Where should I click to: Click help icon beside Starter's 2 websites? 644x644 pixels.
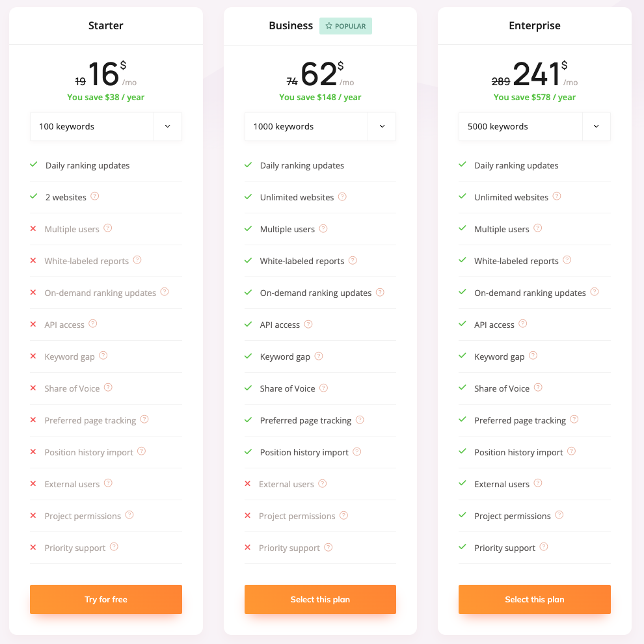point(95,196)
